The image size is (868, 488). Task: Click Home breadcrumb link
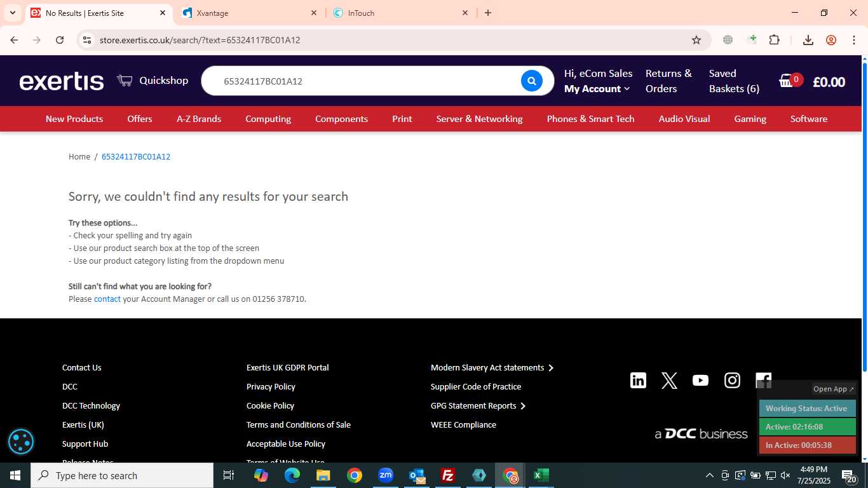(x=79, y=157)
